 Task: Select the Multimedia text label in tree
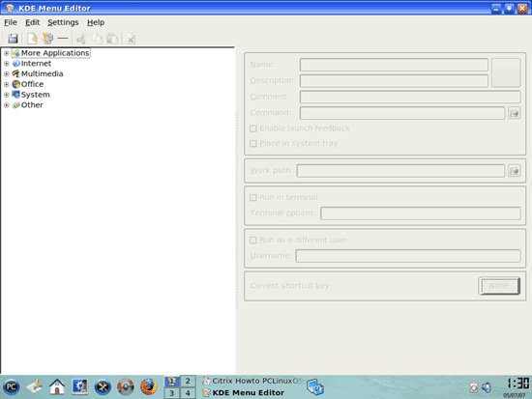tap(42, 73)
